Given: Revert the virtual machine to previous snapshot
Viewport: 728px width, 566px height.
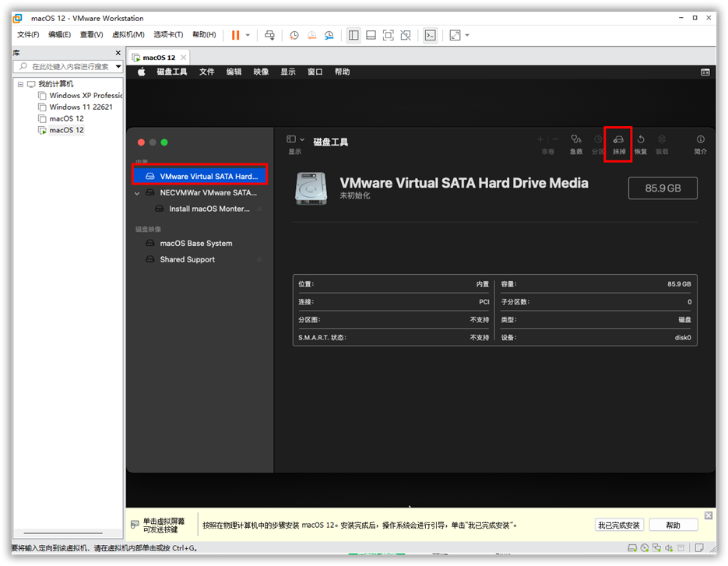Looking at the screenshot, I should click(x=311, y=35).
